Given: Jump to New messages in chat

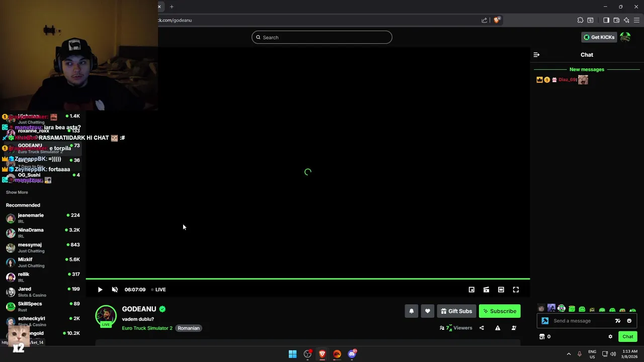Looking at the screenshot, I should [587, 69].
